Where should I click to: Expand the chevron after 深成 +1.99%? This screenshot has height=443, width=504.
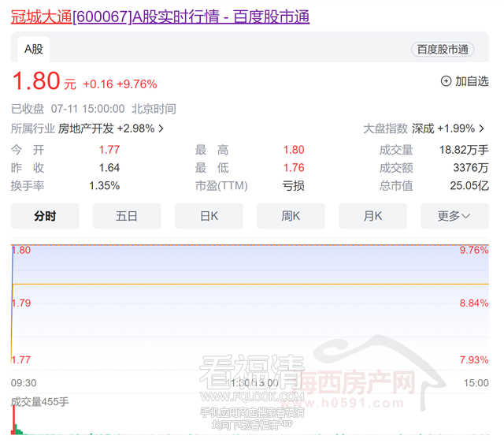[481, 128]
